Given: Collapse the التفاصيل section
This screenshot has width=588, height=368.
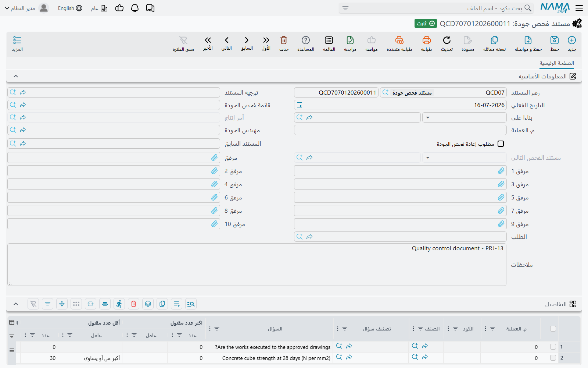Looking at the screenshot, I should 16,304.
